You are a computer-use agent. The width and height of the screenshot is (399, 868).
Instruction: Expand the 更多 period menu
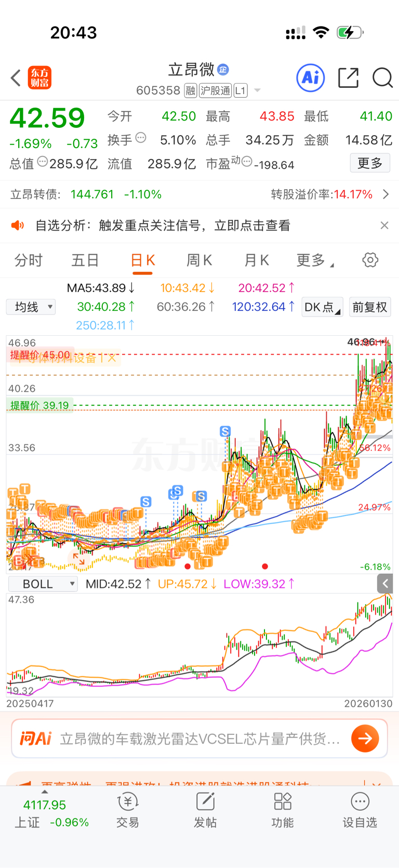(315, 260)
